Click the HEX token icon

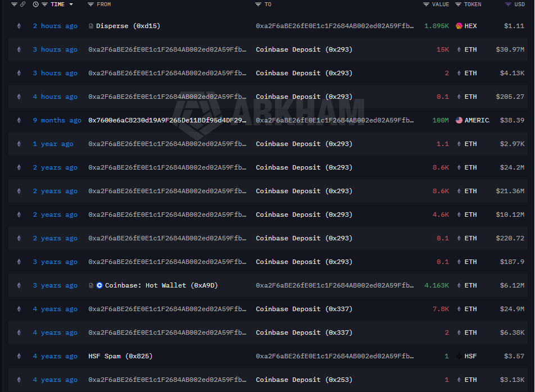(x=459, y=26)
